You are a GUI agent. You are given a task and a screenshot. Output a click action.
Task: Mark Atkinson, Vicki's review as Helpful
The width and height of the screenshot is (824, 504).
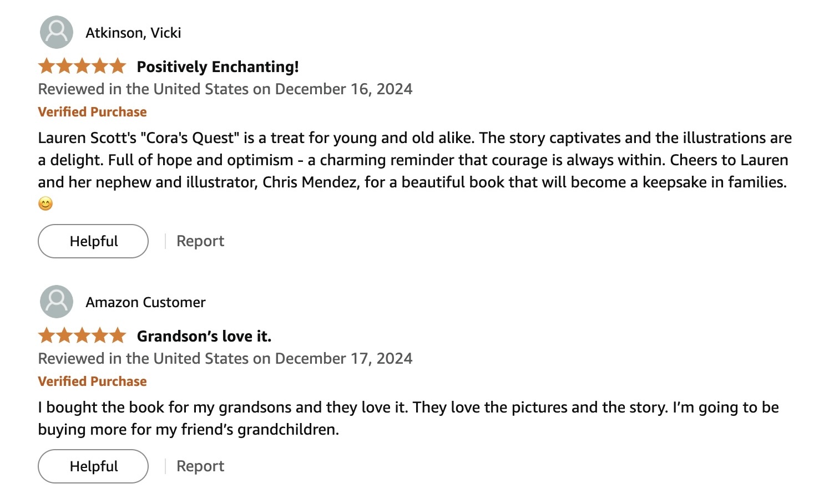tap(93, 241)
